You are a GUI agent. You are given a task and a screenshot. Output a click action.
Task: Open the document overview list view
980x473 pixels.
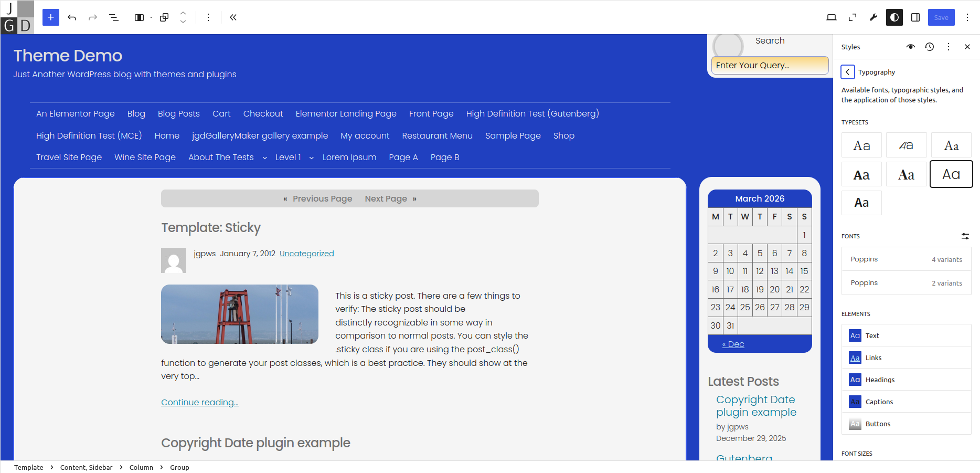113,17
